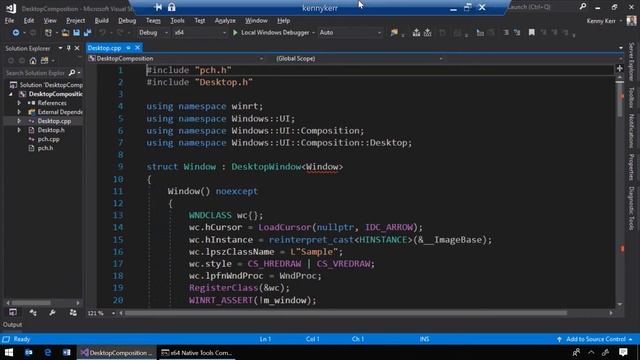Open the Analyze menu
Screen dimensions: 640x360
point(225,20)
